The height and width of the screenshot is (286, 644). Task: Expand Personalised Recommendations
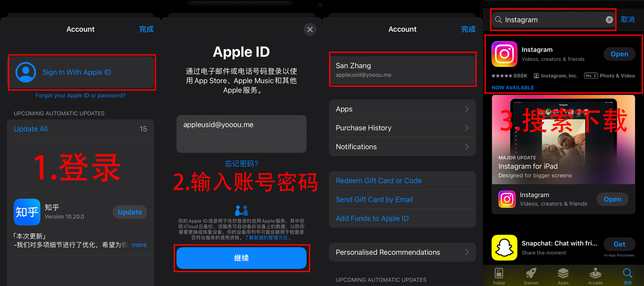[x=402, y=252]
